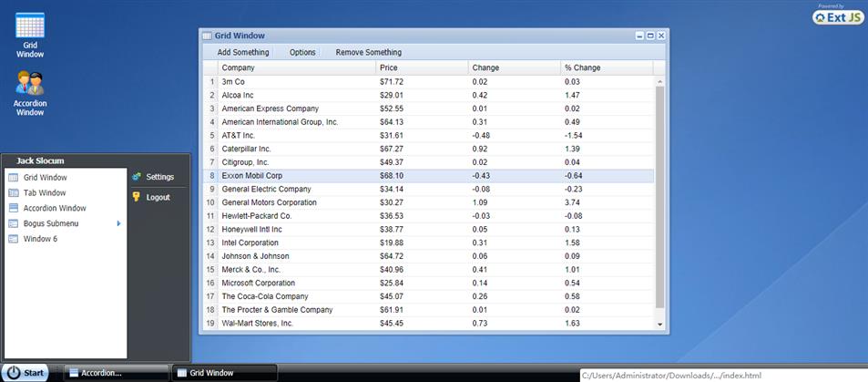
Task: Select the General Electric Company row
Action: pyautogui.click(x=428, y=189)
